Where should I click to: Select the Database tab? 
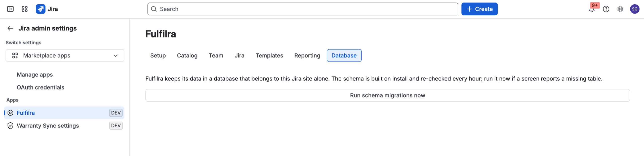344,56
